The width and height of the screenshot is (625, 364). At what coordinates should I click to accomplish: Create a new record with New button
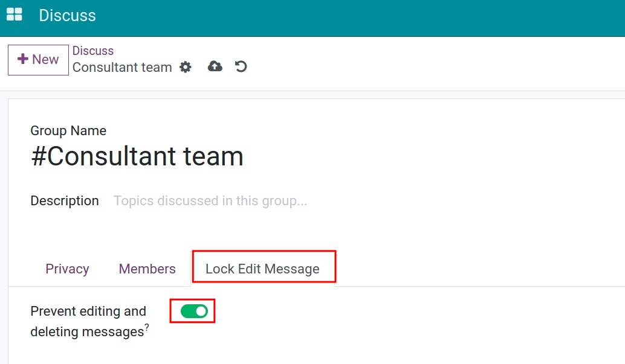pos(38,60)
